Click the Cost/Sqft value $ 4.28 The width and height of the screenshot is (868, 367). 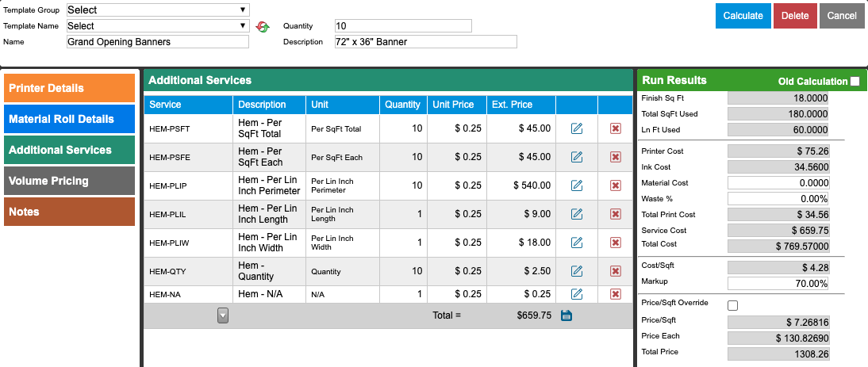click(778, 267)
